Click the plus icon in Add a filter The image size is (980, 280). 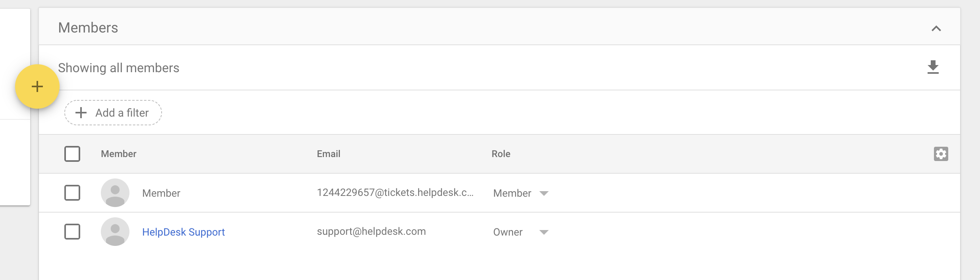[x=81, y=113]
